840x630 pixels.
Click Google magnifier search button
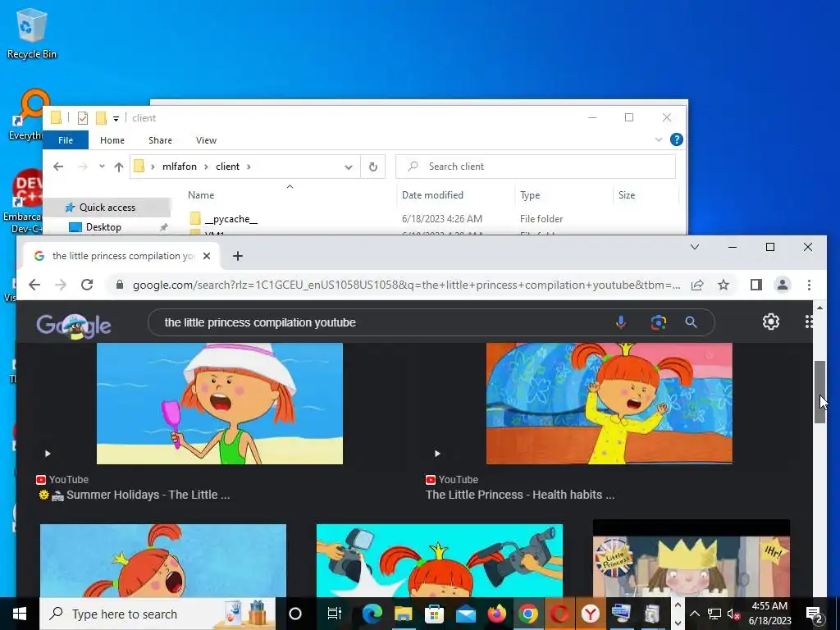691,322
